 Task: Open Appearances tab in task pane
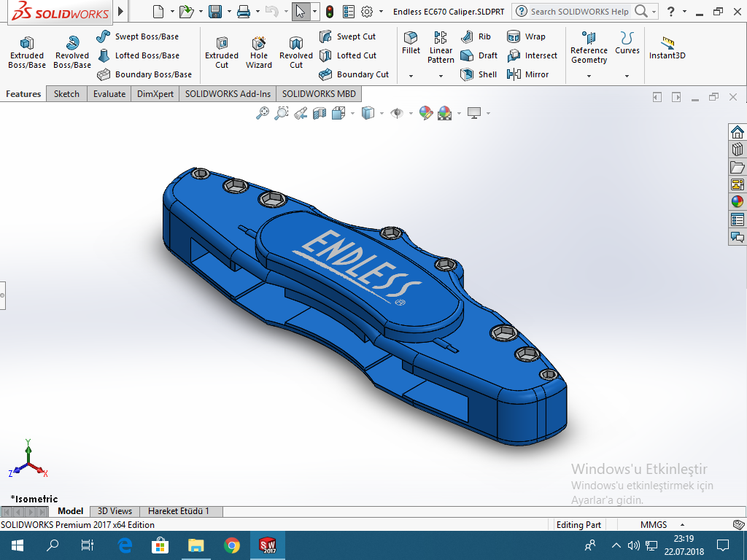tap(738, 201)
